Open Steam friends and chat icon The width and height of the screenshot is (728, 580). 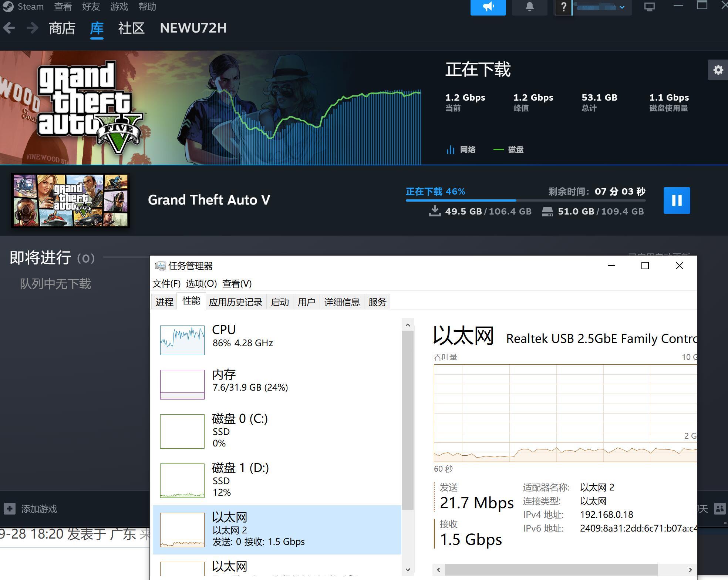(719, 508)
